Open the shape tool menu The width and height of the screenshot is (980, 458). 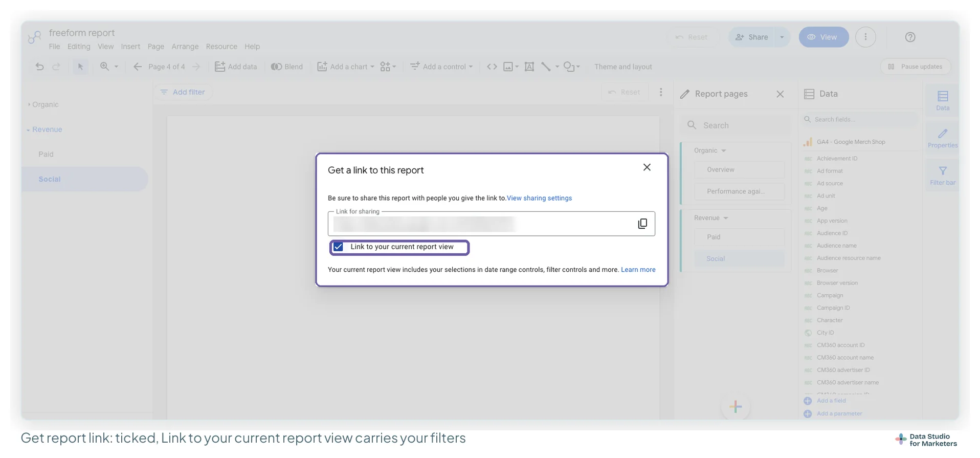[571, 67]
